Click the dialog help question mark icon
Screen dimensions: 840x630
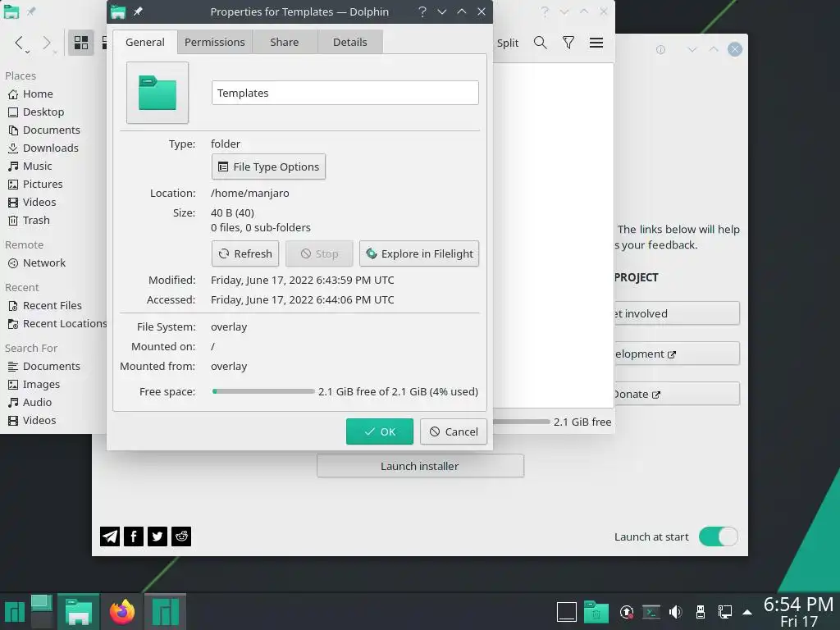coord(422,11)
